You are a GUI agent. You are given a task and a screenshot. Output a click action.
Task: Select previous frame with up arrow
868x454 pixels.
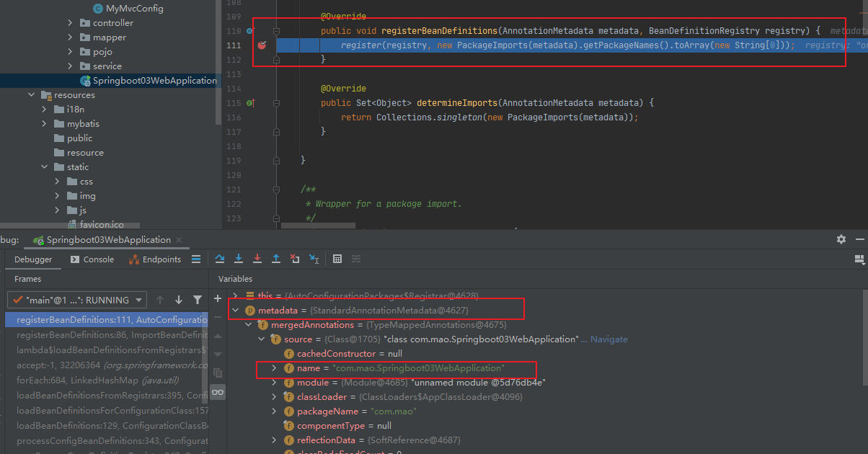pyautogui.click(x=160, y=300)
